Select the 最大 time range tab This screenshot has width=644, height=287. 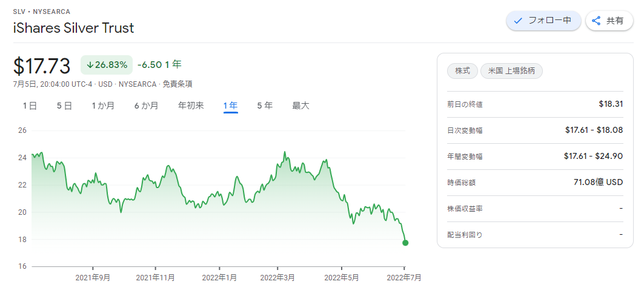[300, 106]
